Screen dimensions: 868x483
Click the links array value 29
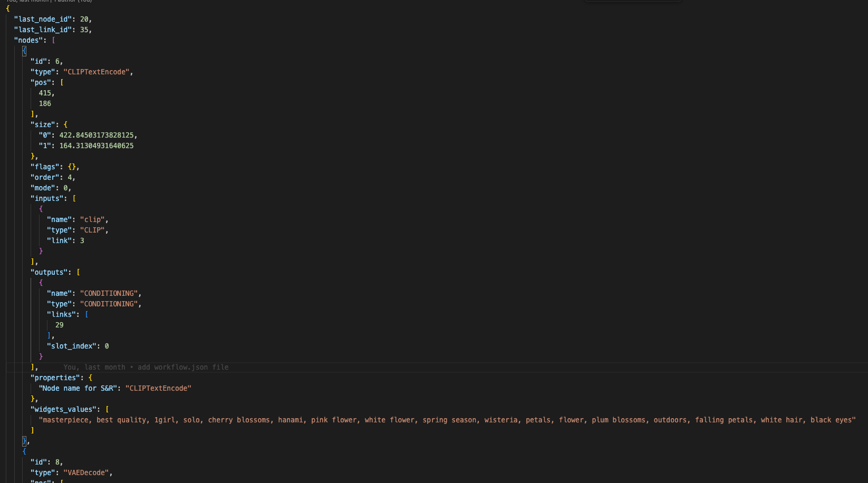pos(59,325)
